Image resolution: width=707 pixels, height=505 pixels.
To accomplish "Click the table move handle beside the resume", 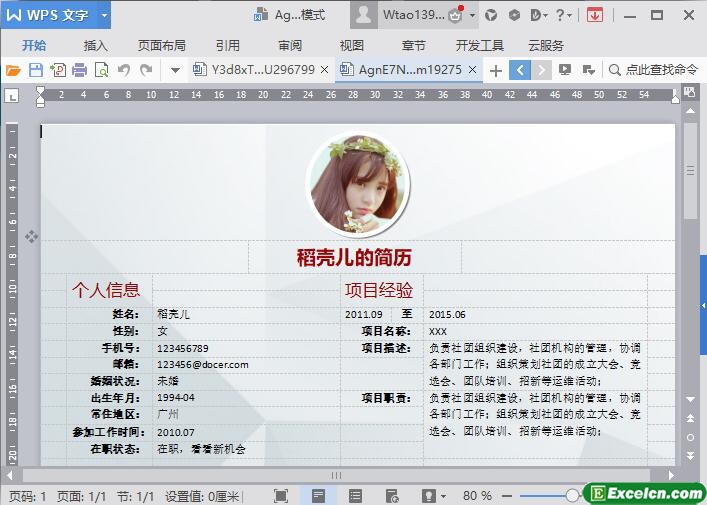I will point(31,237).
